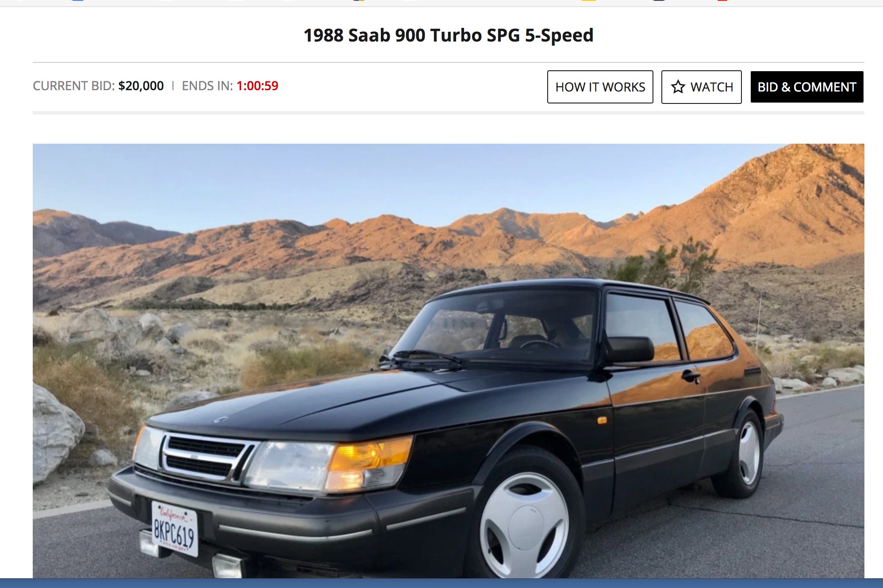Click the red bookmark favicon in the top bar
883x588 pixels.
[x=722, y=0]
